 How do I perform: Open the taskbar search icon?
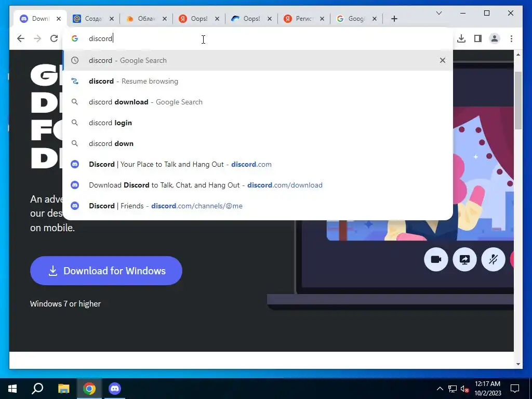click(37, 389)
